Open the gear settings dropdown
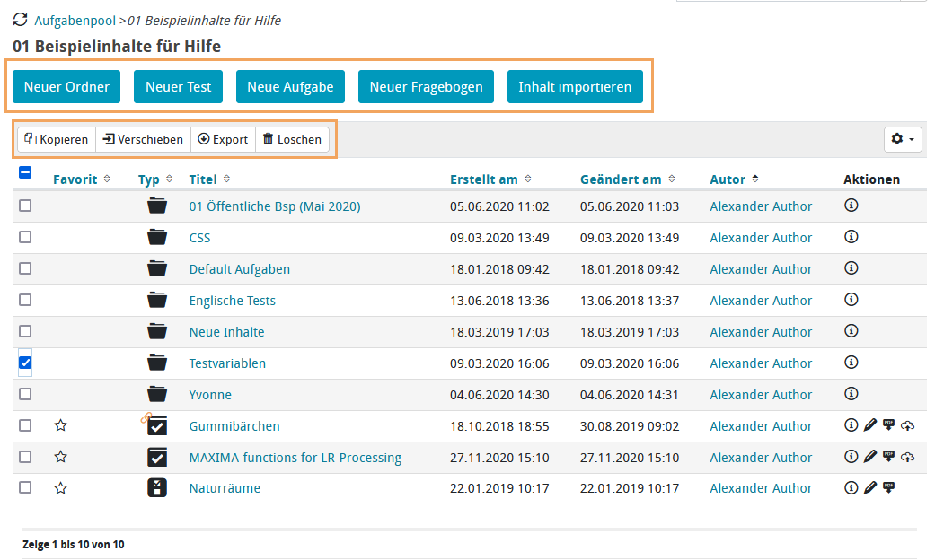 click(x=903, y=139)
